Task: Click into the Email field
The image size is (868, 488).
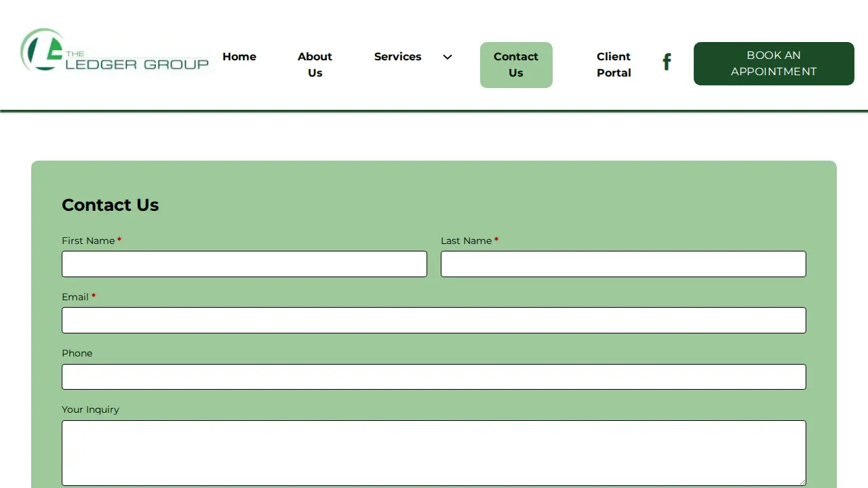Action: click(x=434, y=321)
